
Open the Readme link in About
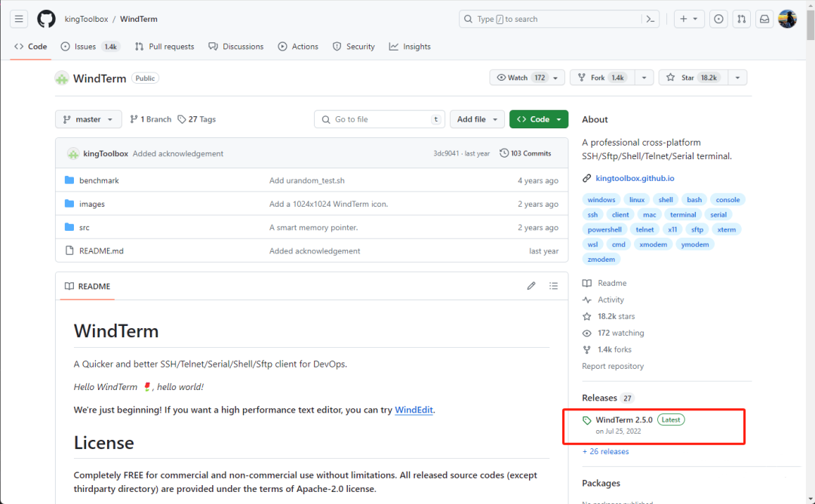pyautogui.click(x=612, y=283)
